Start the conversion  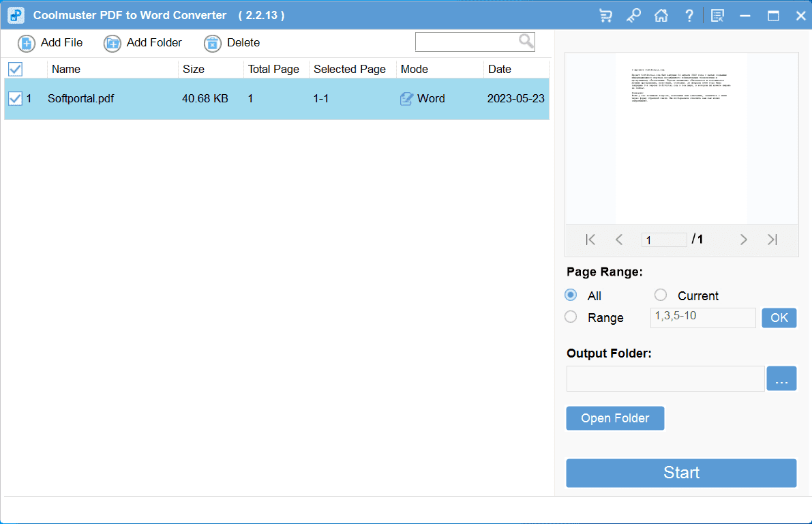coord(681,473)
